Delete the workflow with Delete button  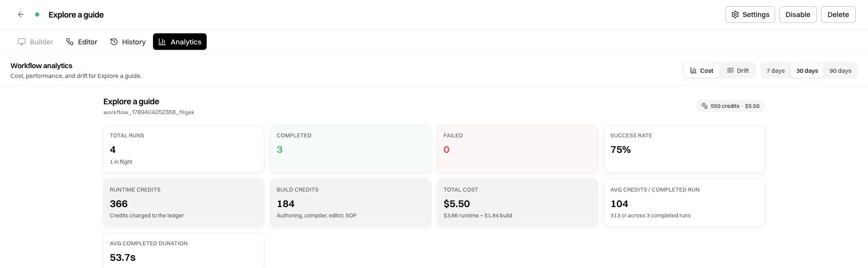(x=838, y=14)
